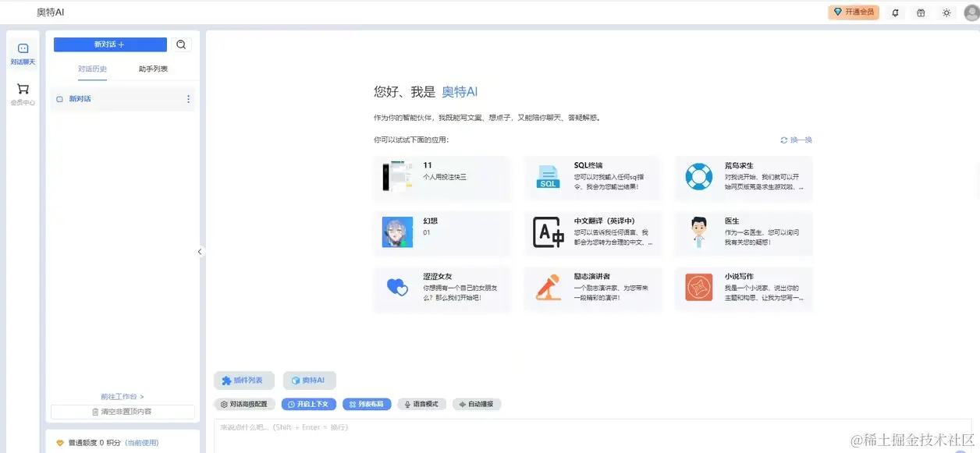Toggle 语音模式 option
Screen dimensions: 980x453
(422, 404)
